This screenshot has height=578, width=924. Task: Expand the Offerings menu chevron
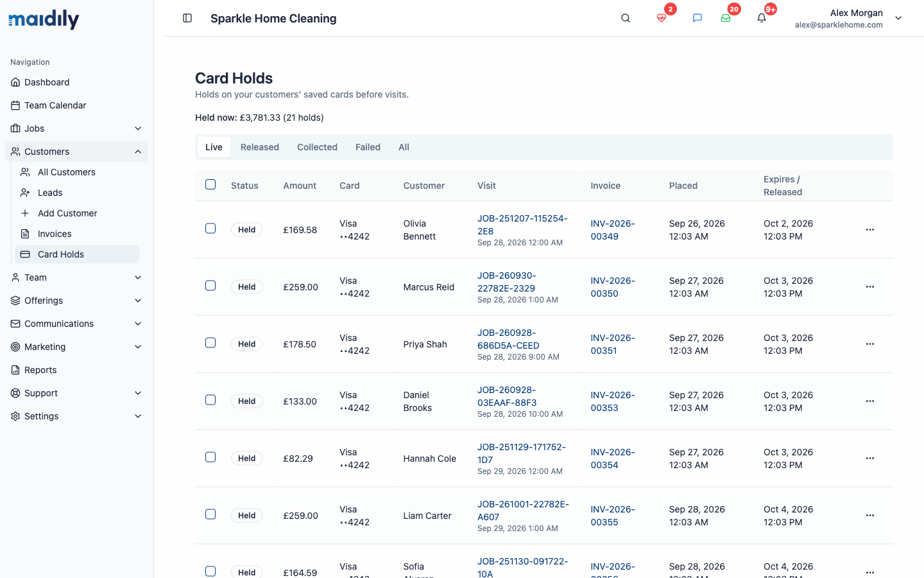[138, 301]
